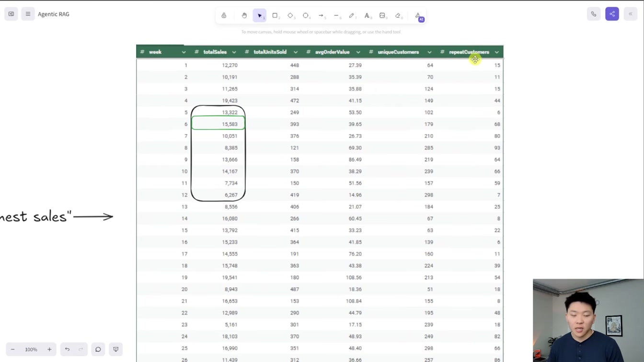The width and height of the screenshot is (644, 362).
Task: Start a call with the phone icon
Action: (594, 14)
